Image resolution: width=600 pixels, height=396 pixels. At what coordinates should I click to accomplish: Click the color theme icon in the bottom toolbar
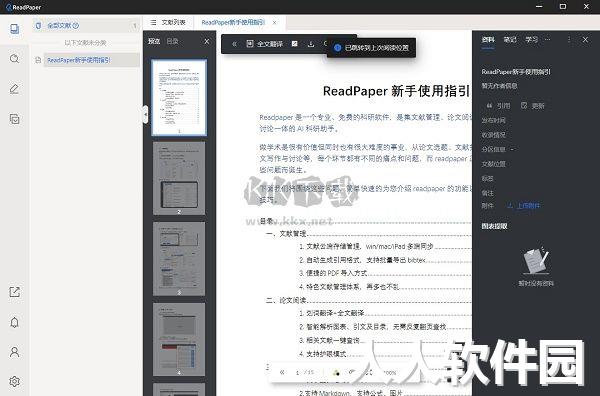pyautogui.click(x=336, y=372)
